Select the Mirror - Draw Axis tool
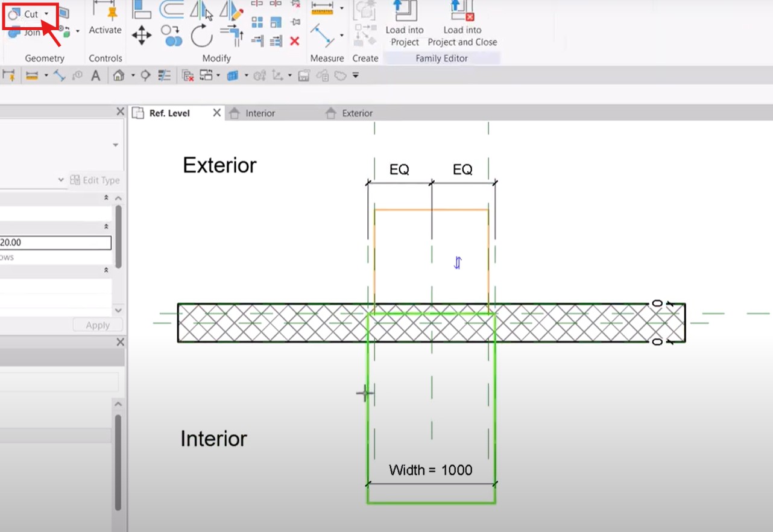773x532 pixels. pos(231,10)
